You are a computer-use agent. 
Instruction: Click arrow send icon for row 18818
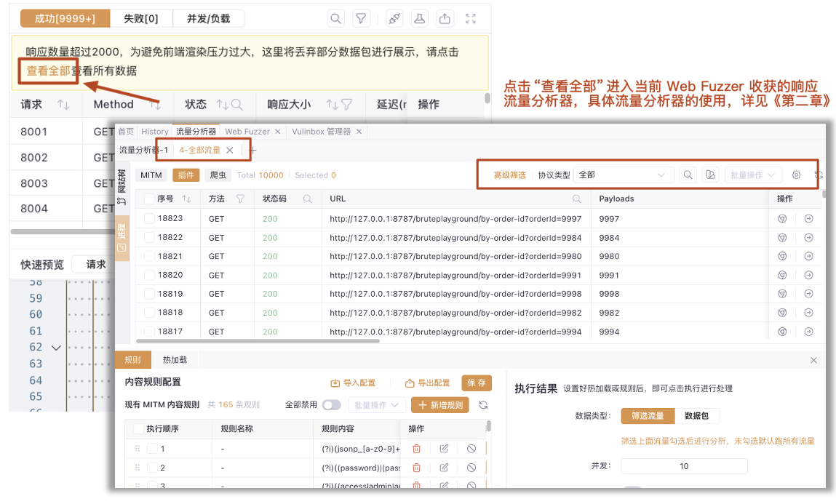pyautogui.click(x=808, y=312)
